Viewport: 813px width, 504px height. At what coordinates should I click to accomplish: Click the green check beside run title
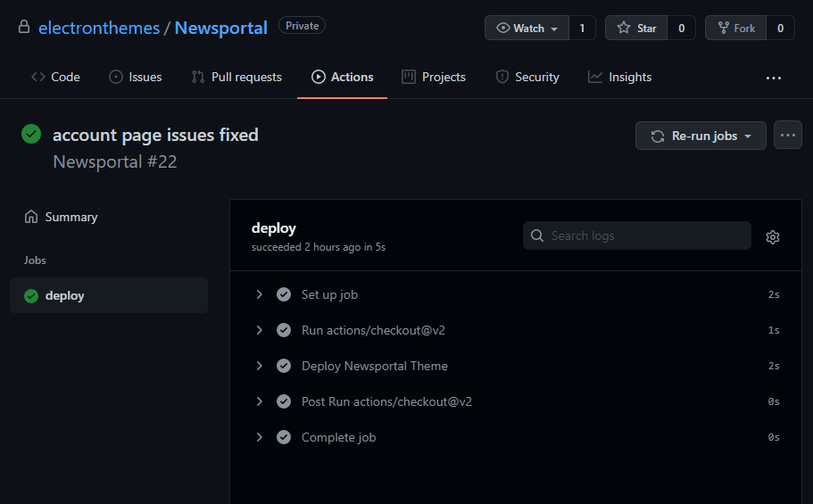(31, 134)
